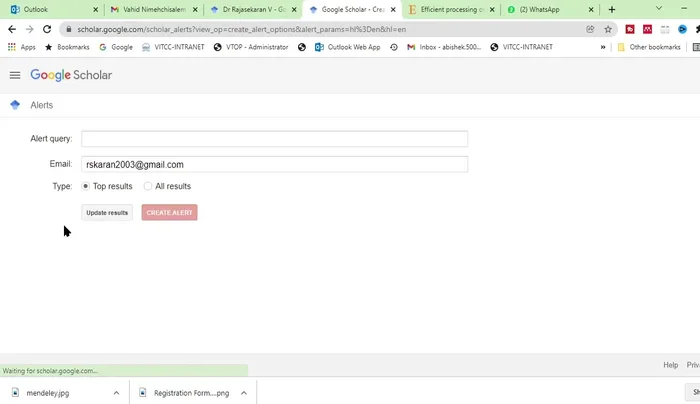Bookmark this page with the star icon

[x=607, y=29]
